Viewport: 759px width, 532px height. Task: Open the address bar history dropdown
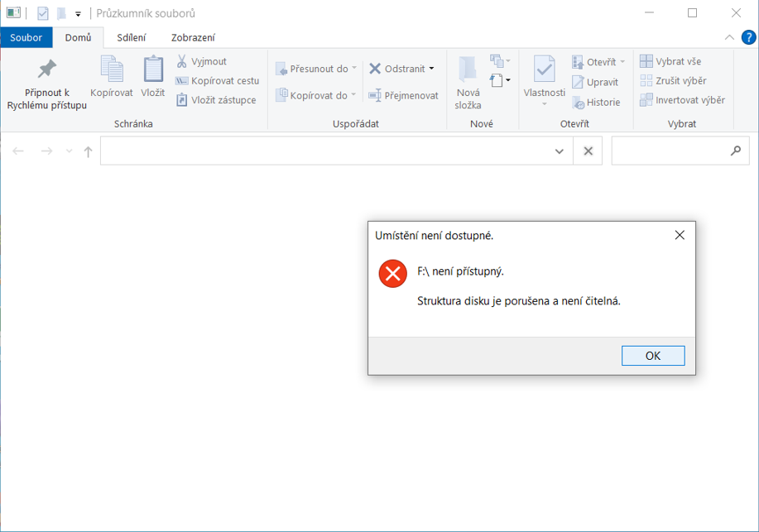560,151
